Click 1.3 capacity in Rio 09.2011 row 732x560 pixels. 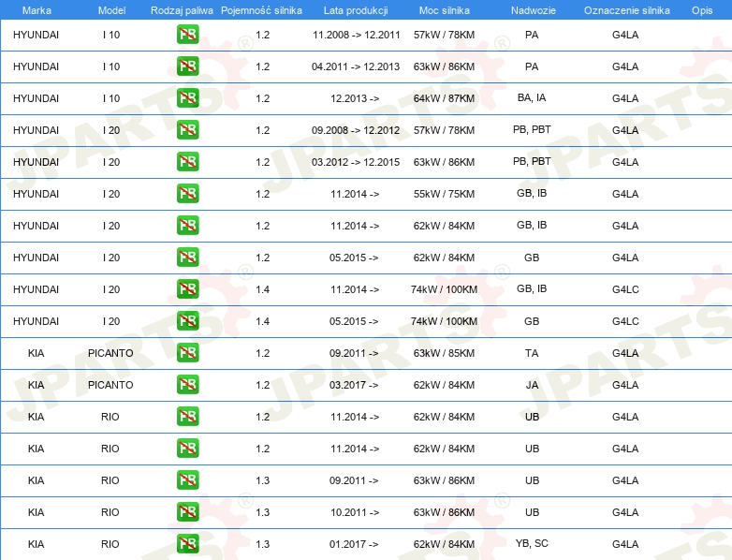263,480
